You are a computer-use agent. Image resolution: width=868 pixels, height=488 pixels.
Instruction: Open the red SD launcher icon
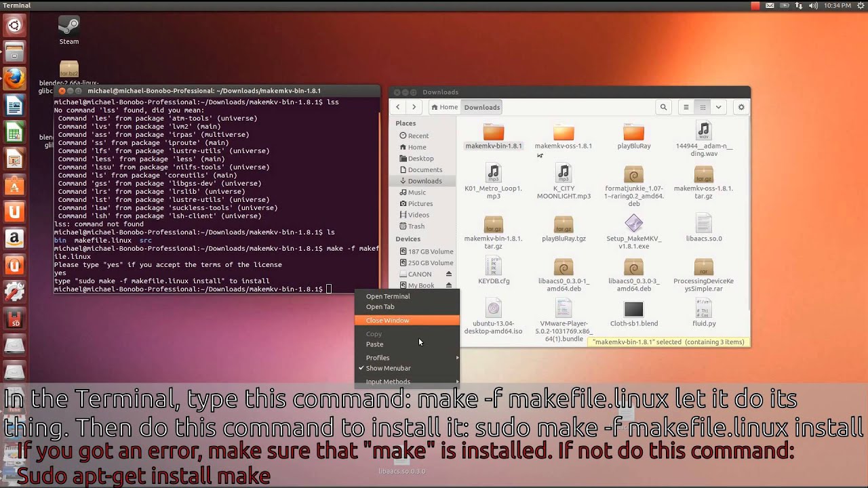14,318
